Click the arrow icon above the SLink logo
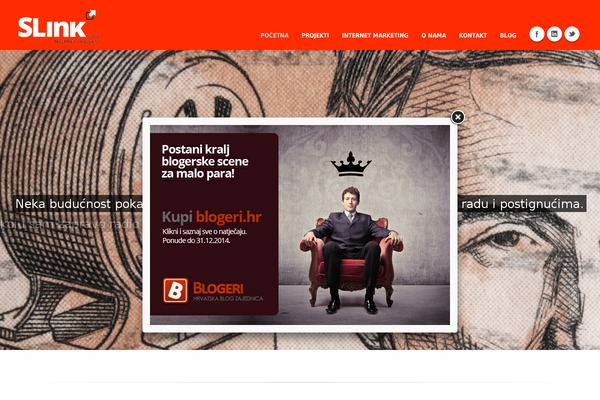This screenshot has height=400, width=600. coord(91,15)
